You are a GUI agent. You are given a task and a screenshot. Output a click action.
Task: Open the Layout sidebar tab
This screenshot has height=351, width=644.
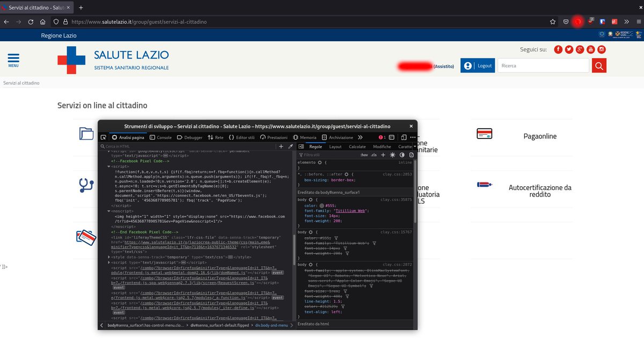(x=335, y=146)
